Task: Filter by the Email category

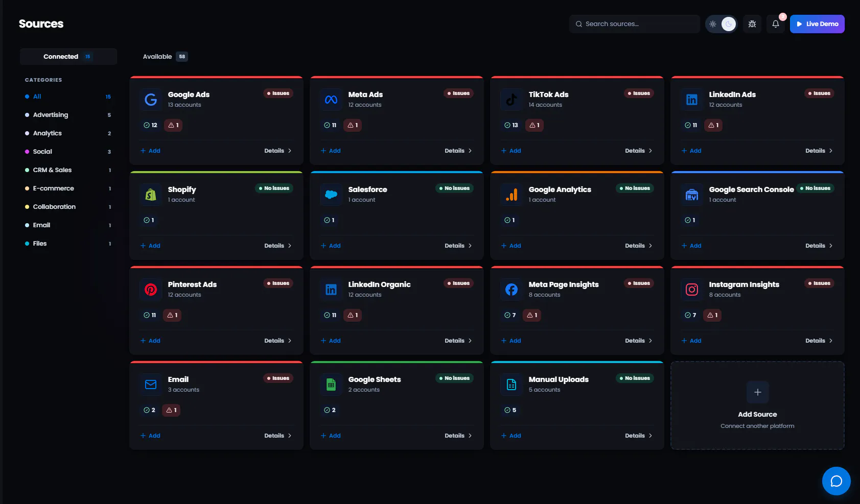Action: [x=68, y=225]
